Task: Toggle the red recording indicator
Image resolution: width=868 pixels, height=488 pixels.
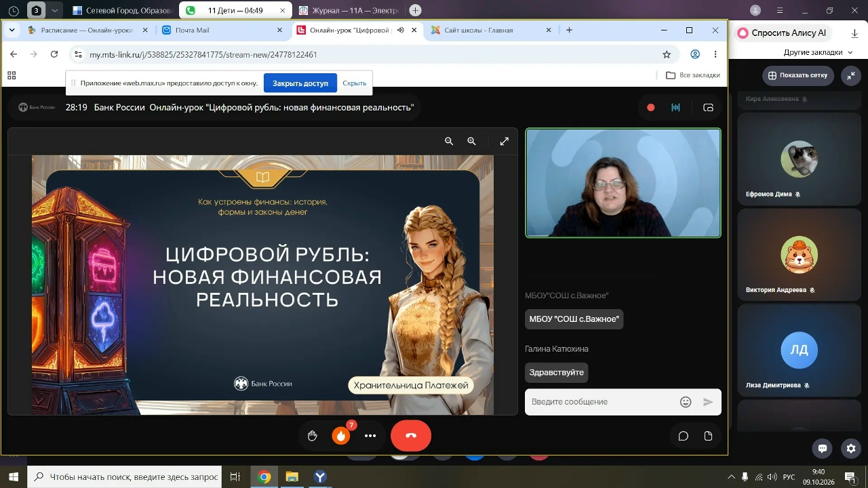Action: (x=651, y=107)
